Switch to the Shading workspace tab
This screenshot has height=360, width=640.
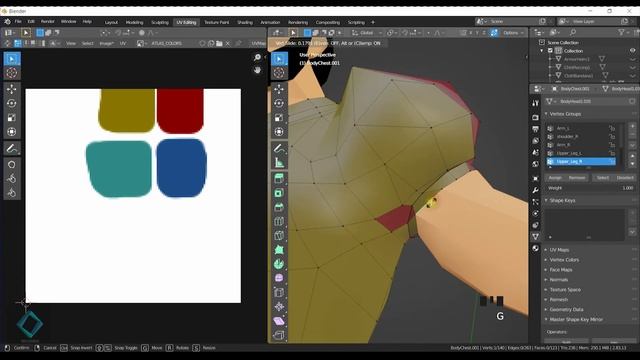tap(245, 22)
